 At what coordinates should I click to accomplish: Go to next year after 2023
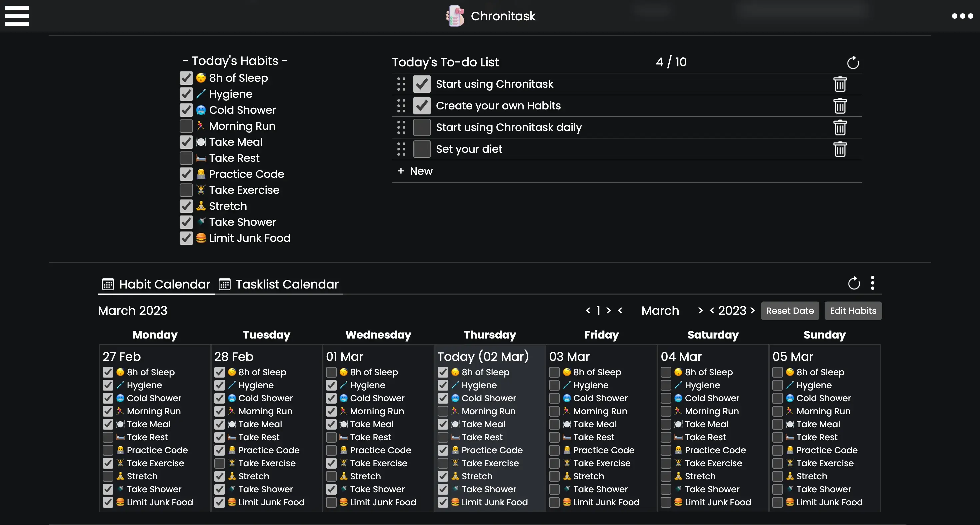tap(752, 311)
